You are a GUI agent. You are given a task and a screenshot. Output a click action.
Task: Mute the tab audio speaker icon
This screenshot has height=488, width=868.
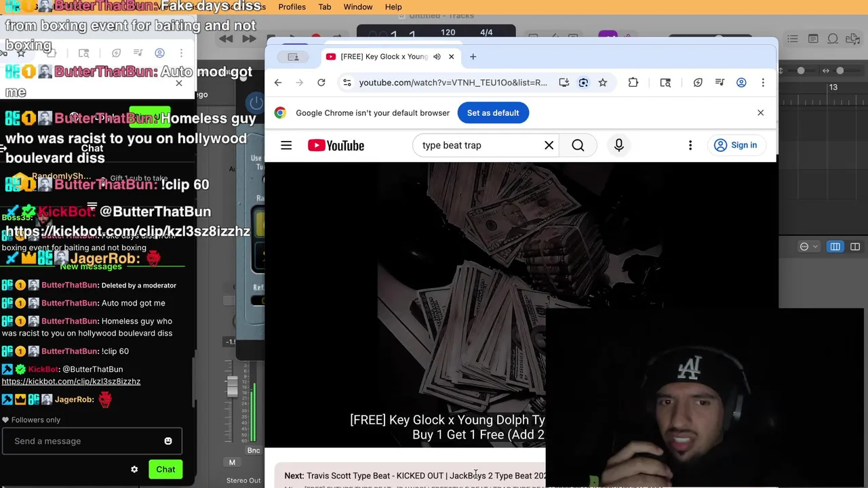pos(437,57)
